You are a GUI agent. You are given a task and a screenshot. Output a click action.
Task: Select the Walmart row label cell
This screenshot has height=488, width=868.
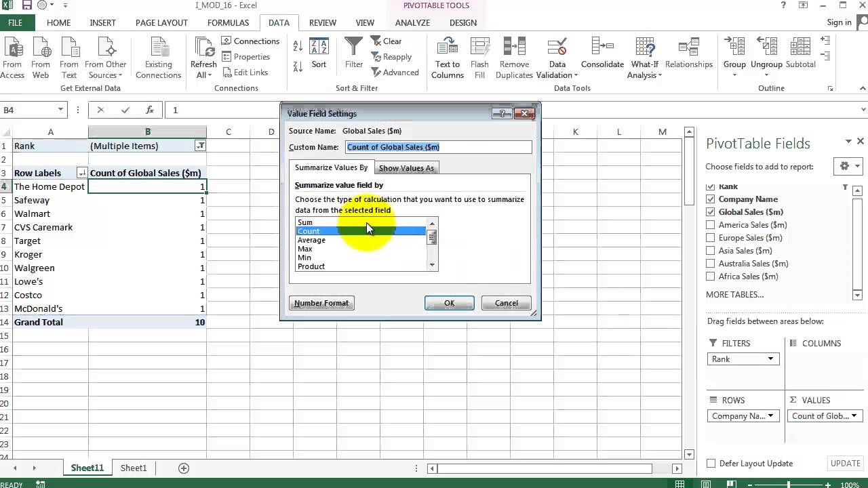50,213
